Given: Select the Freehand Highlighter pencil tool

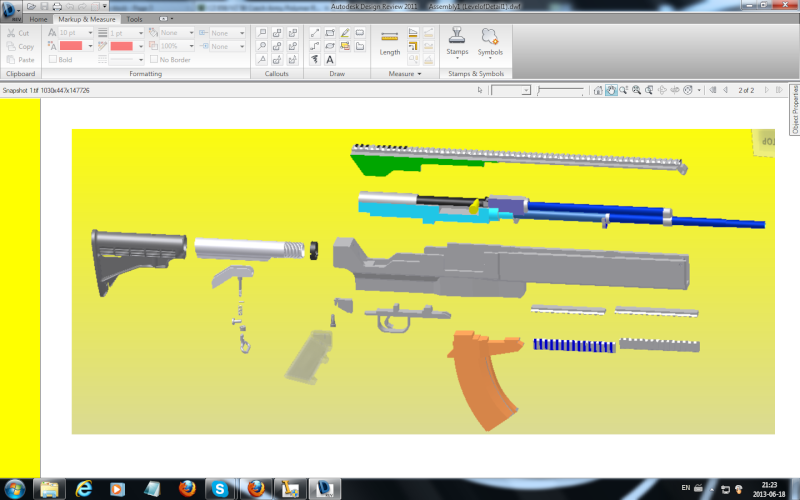Looking at the screenshot, I should click(x=345, y=33).
